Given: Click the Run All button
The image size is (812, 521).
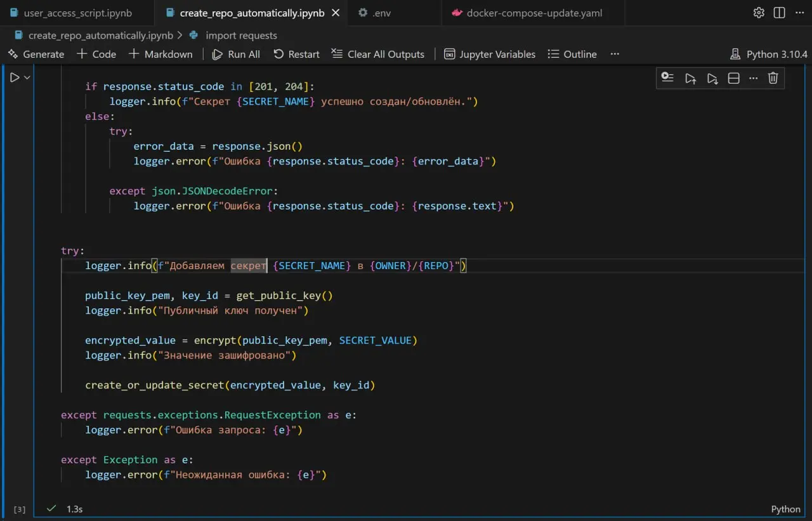Looking at the screenshot, I should pos(236,54).
